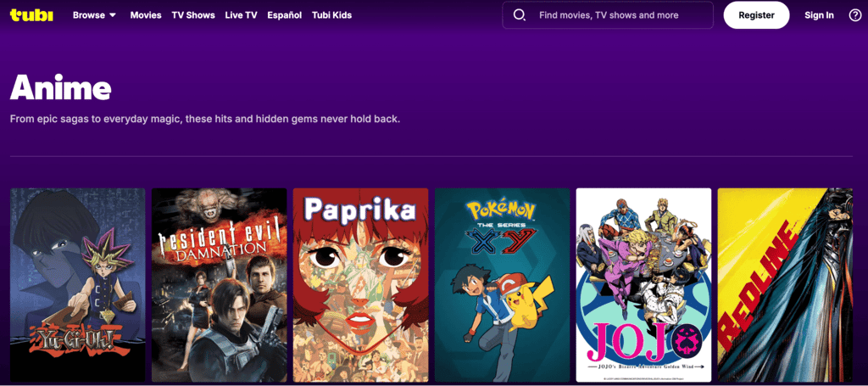Expand the Browse dropdown menu
Image resolution: width=868 pixels, height=386 pixels.
click(x=95, y=15)
